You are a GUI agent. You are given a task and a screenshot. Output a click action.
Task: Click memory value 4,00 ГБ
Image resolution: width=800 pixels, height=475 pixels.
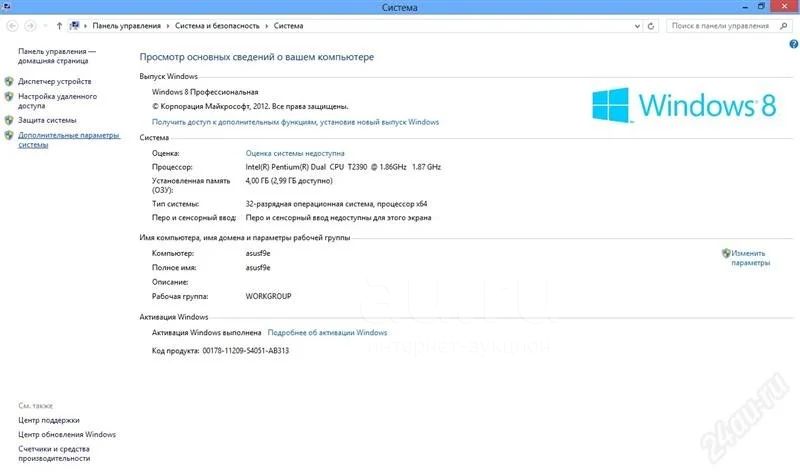[x=289, y=181]
